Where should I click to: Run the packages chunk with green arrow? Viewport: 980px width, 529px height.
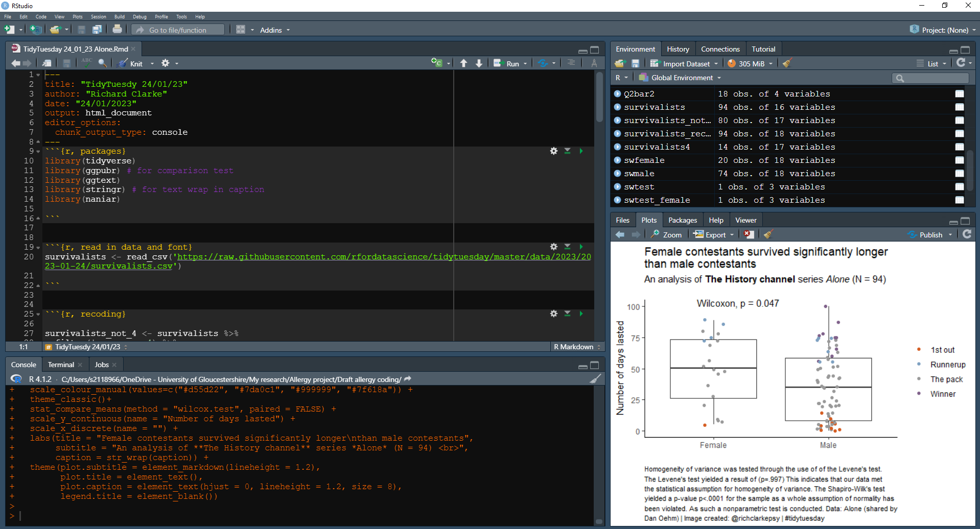click(x=581, y=151)
